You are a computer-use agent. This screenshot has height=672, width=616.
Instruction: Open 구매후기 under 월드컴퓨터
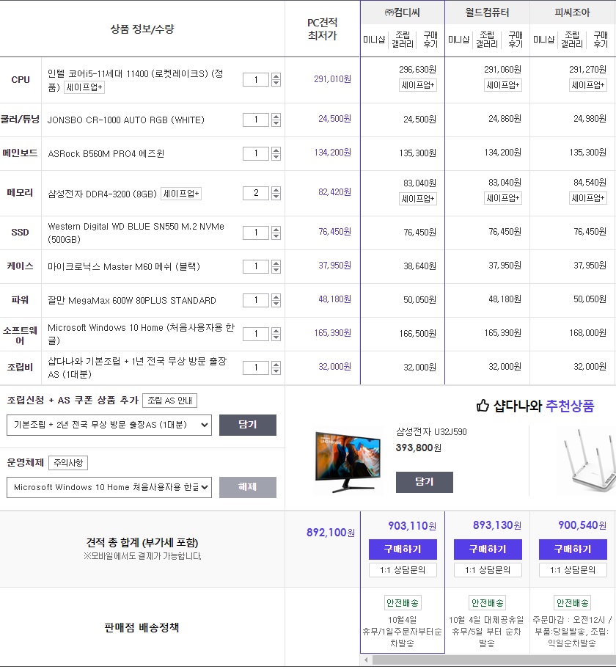[x=516, y=40]
